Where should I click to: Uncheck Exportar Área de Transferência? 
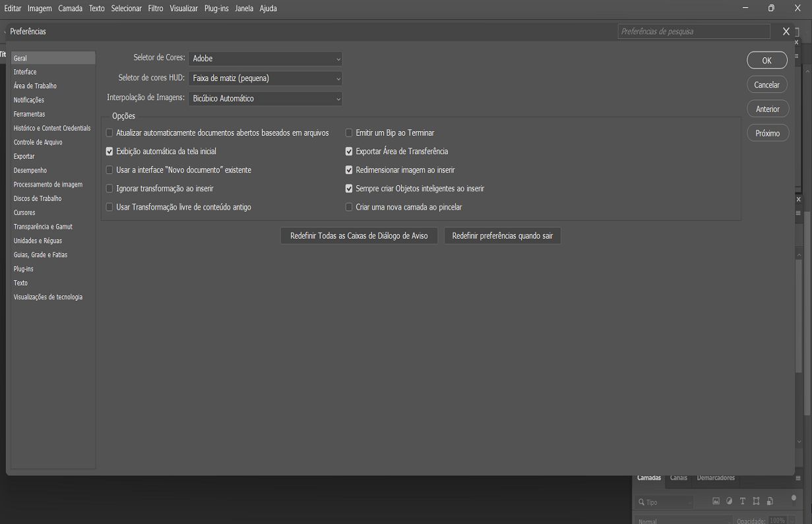tap(349, 151)
